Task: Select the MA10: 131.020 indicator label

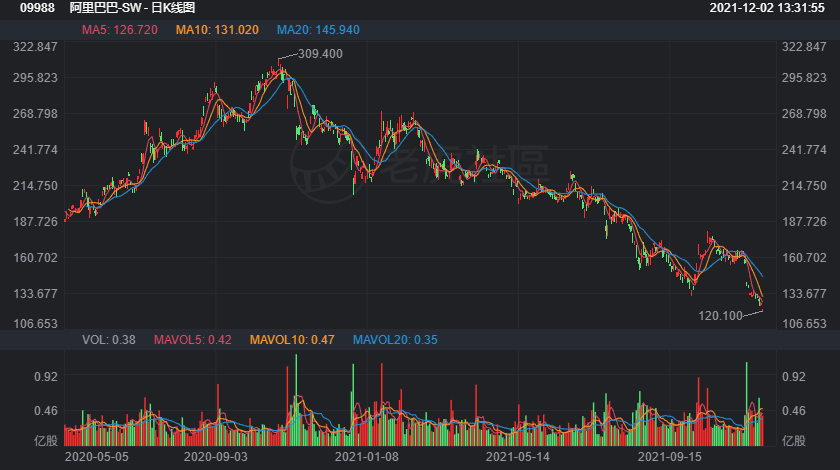Action: point(217,30)
